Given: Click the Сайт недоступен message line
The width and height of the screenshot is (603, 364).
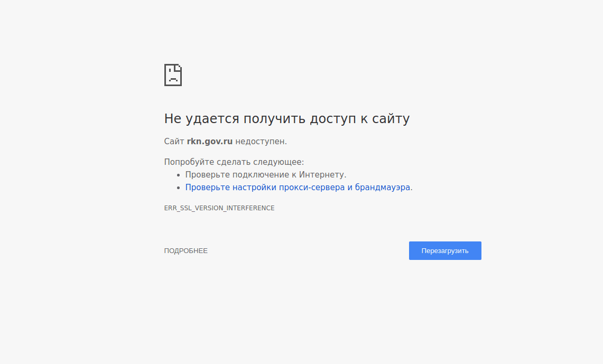Looking at the screenshot, I should coord(225,141).
